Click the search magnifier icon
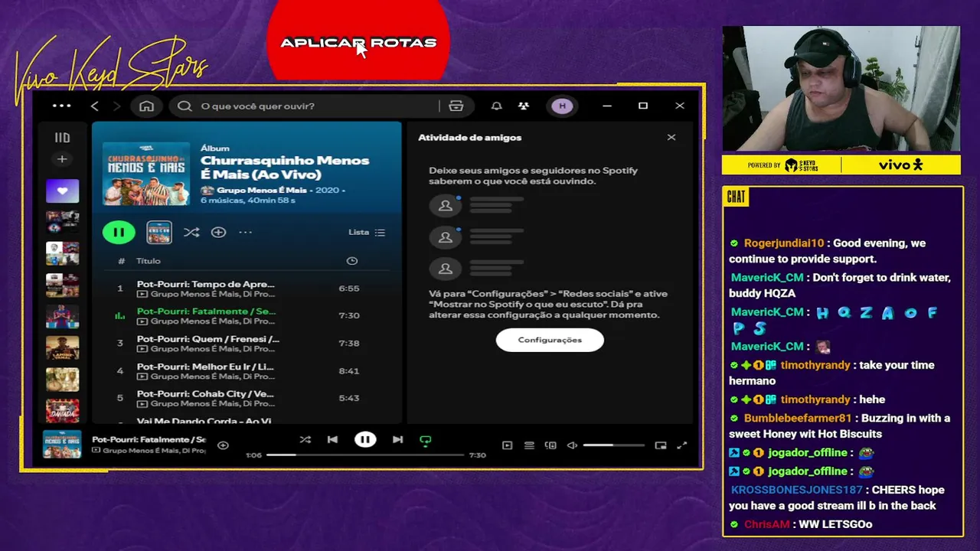Image resolution: width=980 pixels, height=551 pixels. [185, 106]
